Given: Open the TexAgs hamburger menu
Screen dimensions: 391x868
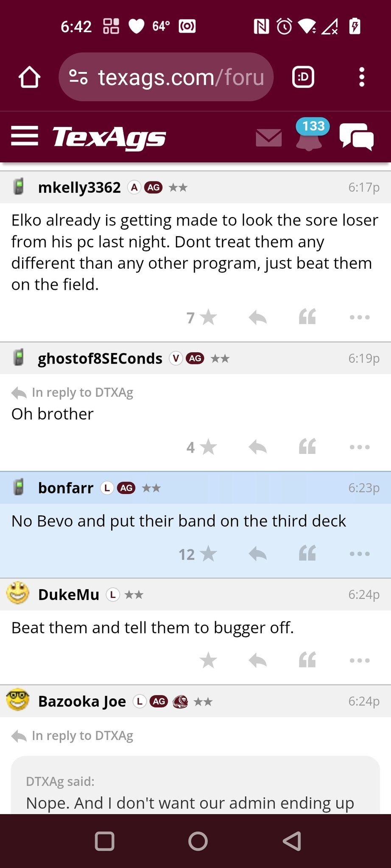Looking at the screenshot, I should 25,136.
